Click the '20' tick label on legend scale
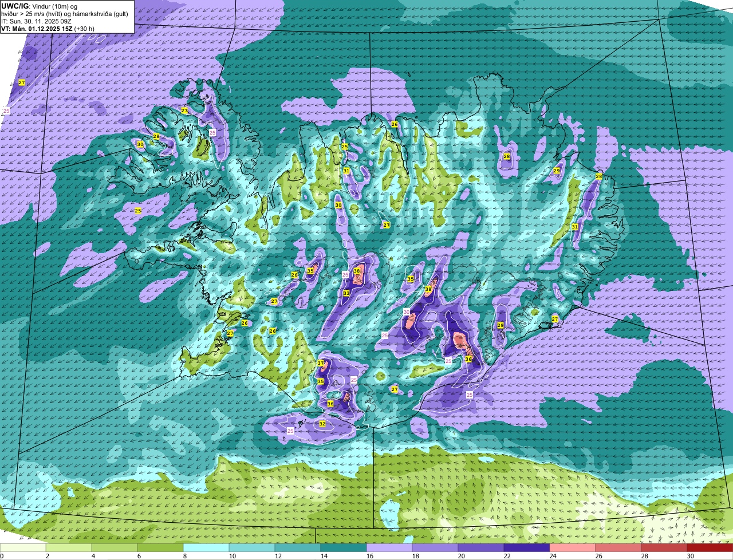This screenshot has width=733, height=560. [x=461, y=556]
